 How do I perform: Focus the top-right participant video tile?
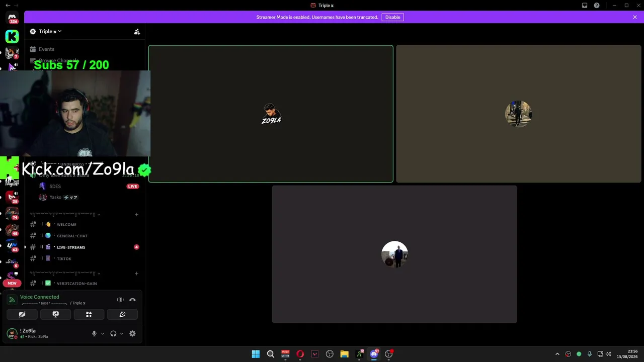[518, 114]
